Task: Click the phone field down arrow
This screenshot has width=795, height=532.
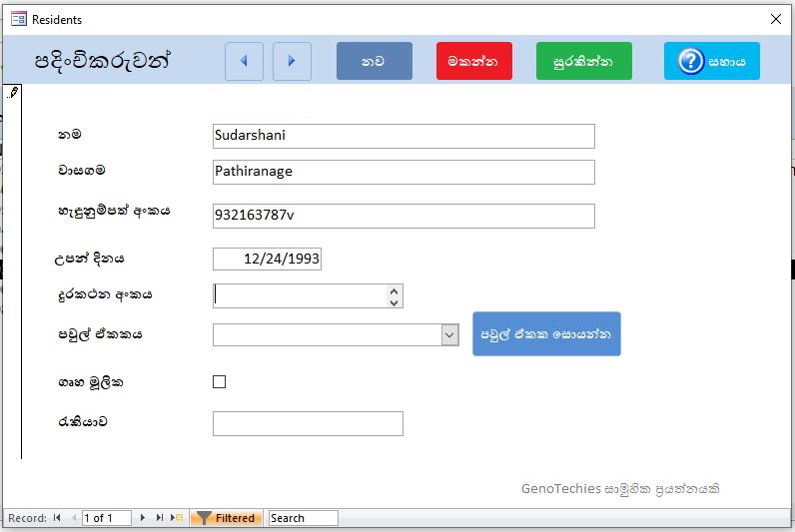Action: click(394, 302)
